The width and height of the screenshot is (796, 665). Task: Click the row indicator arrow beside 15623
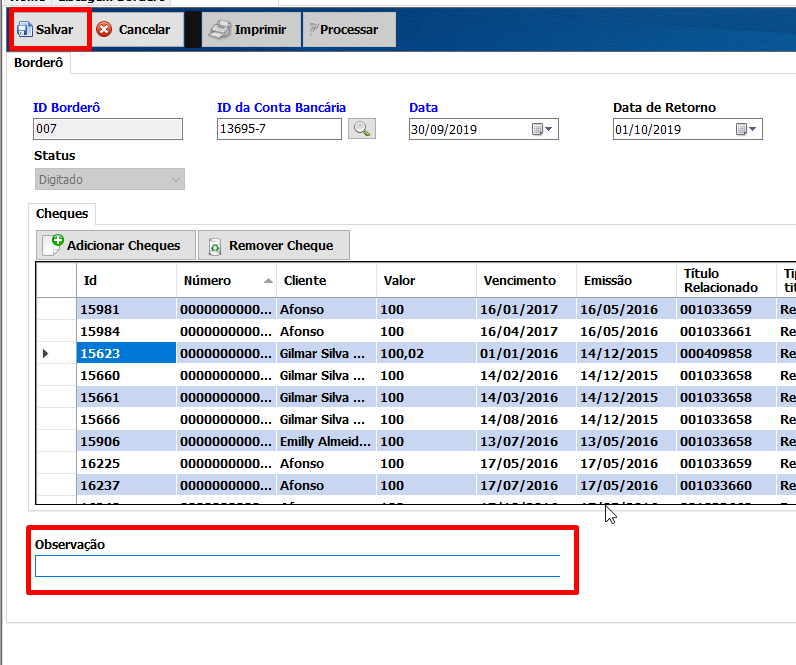tap(46, 354)
